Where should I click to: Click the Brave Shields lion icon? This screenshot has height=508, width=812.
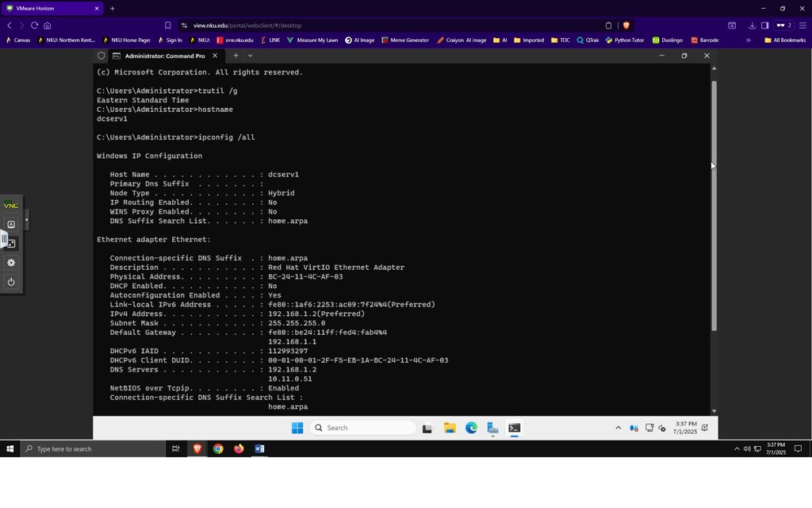click(x=626, y=25)
